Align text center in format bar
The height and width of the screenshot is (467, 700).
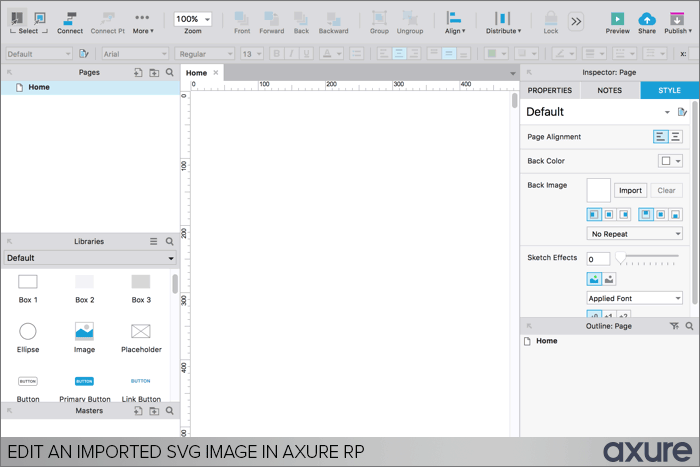pyautogui.click(x=399, y=54)
